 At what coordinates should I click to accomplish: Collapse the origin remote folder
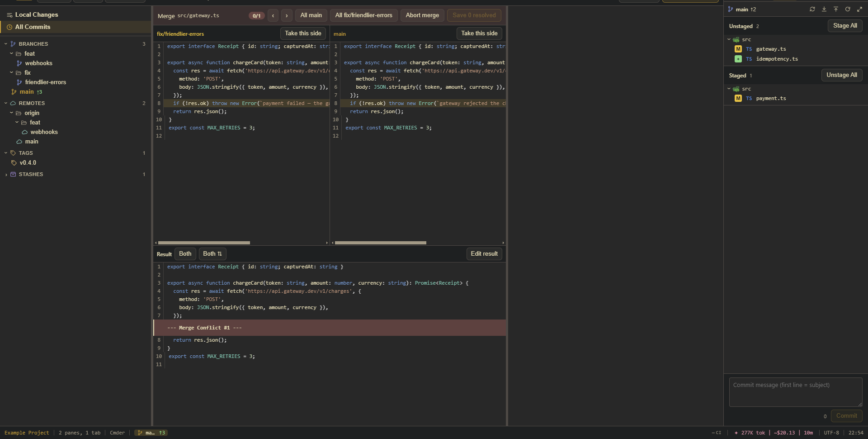(x=11, y=113)
